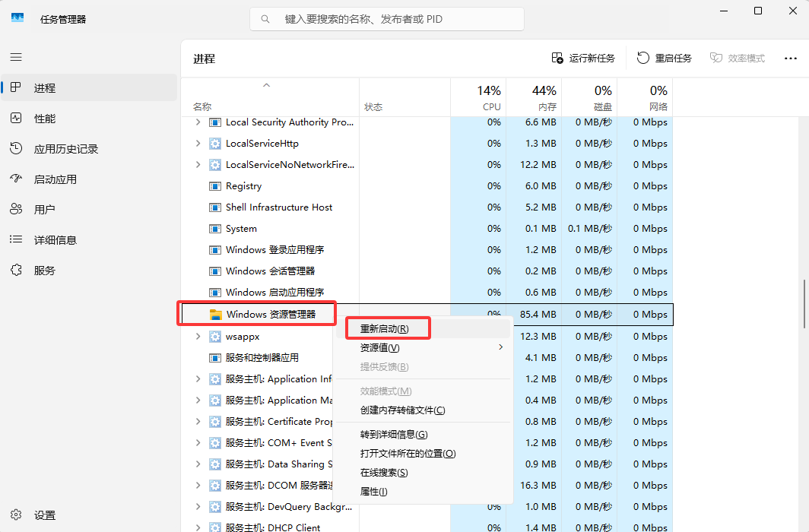
Task: Click the 服务和控制器应用 process icon
Action: click(x=214, y=358)
